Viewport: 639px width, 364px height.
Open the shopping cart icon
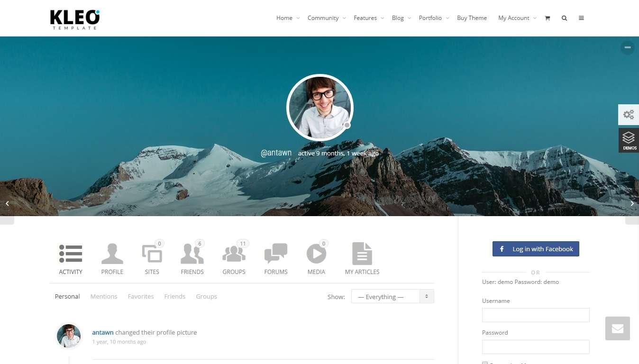tap(548, 18)
